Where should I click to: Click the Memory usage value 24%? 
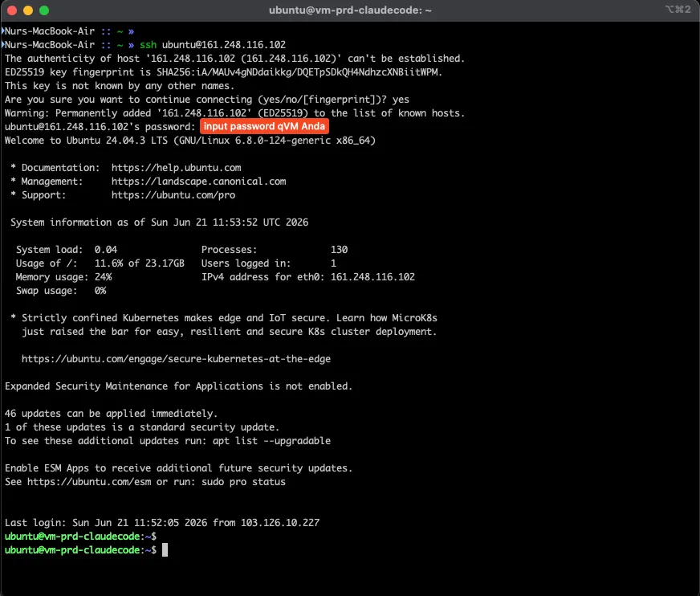(x=103, y=277)
